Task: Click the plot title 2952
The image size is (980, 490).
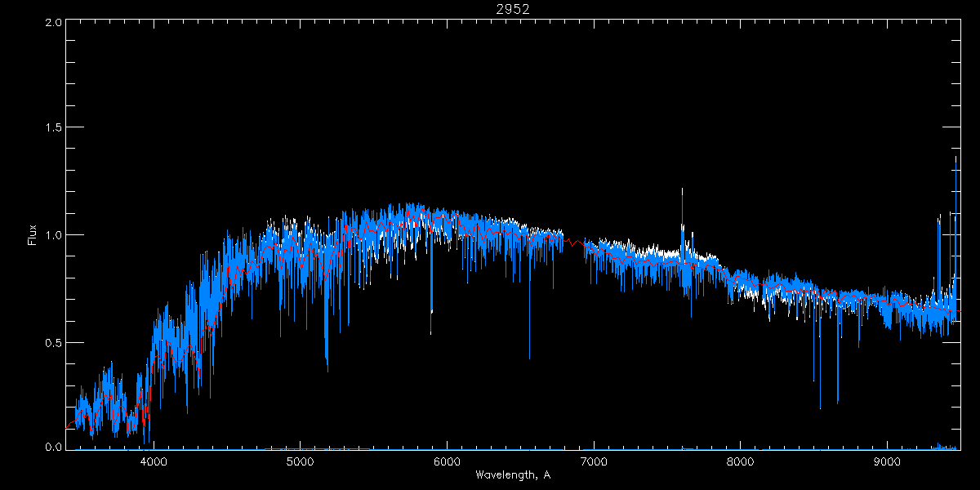Action: 512,9
